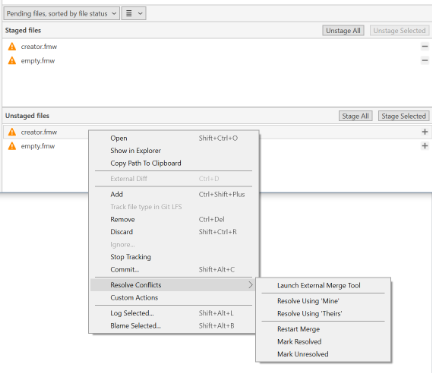Stage creator.fmw with its plus icon
The image size is (432, 373).
tap(425, 132)
